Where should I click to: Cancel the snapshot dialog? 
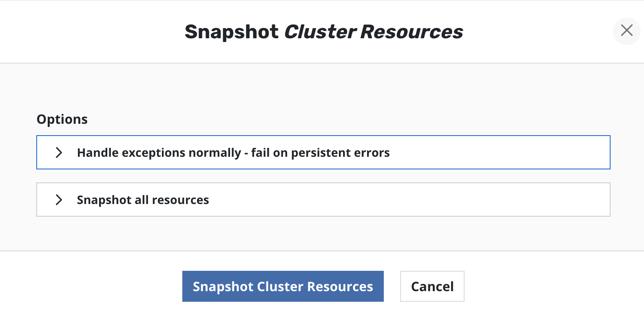pos(432,286)
